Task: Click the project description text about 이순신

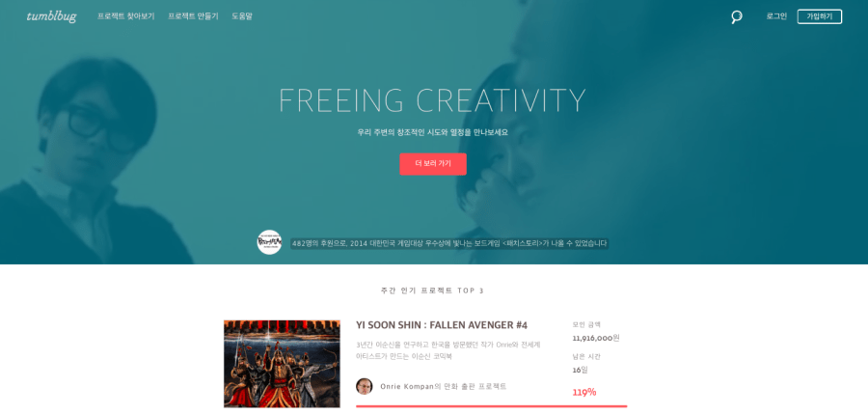Action: (448, 350)
